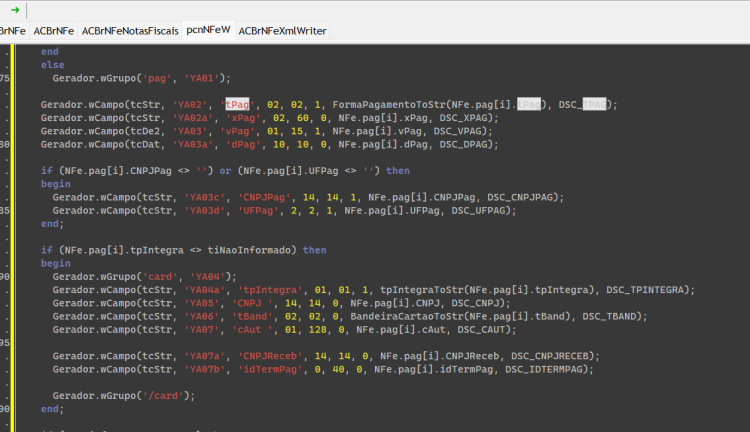750x432 pixels.
Task: Click the input field beside the green arrow
Action: click(387, 10)
